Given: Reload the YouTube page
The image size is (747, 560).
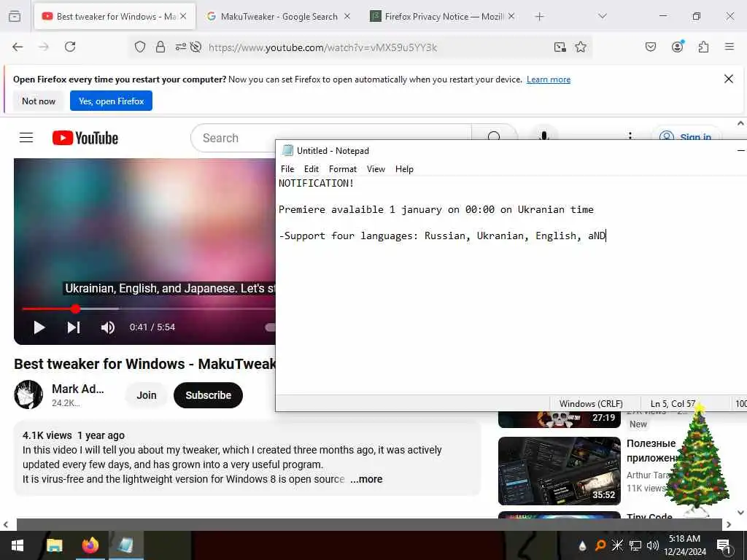Looking at the screenshot, I should pyautogui.click(x=70, y=47).
